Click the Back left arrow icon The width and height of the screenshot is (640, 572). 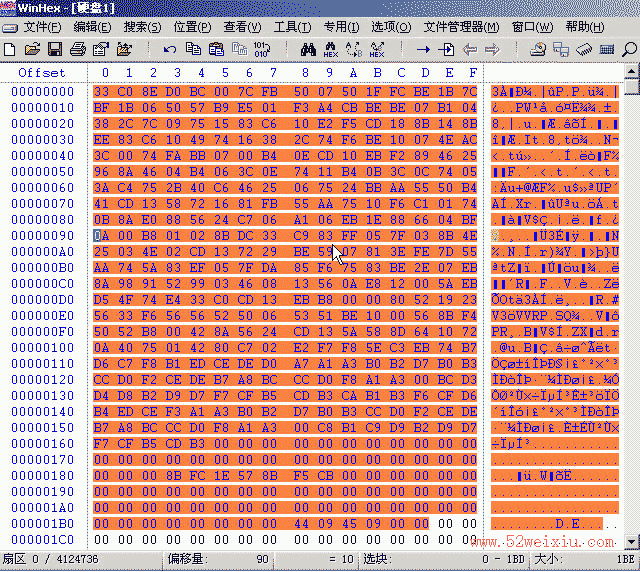(470, 48)
